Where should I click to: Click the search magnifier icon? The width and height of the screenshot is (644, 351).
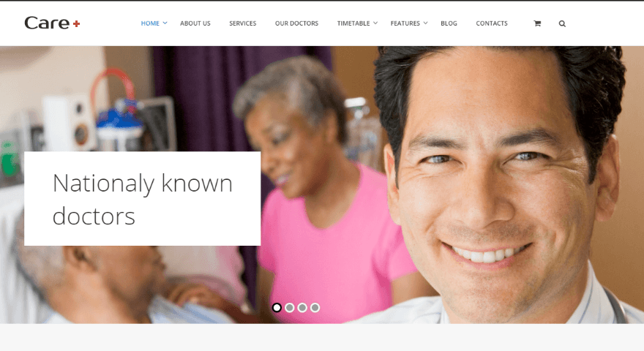pyautogui.click(x=562, y=24)
